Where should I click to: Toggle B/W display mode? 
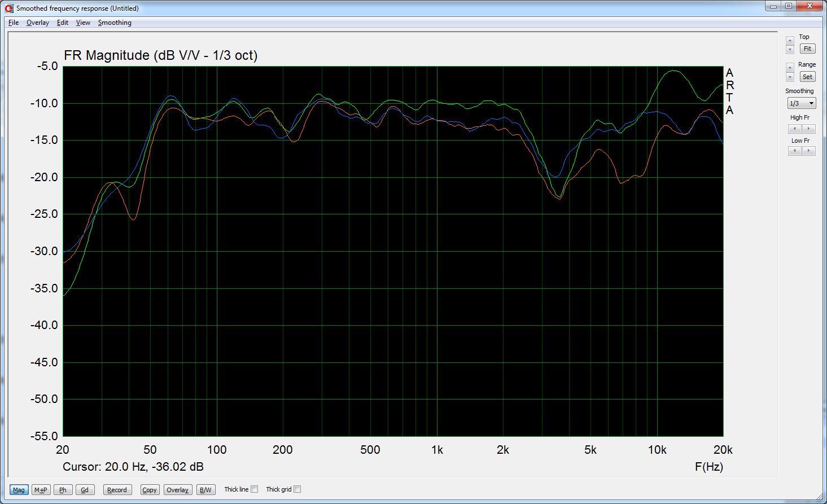tap(206, 490)
